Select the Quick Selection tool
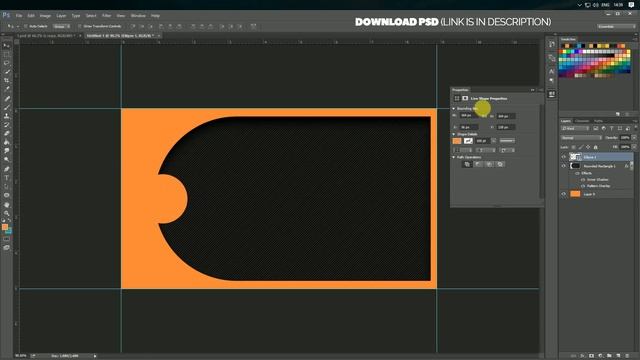 click(x=7, y=72)
